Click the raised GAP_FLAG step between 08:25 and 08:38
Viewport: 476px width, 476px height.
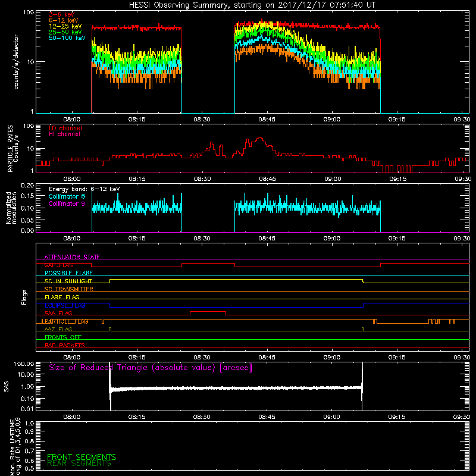208,264
